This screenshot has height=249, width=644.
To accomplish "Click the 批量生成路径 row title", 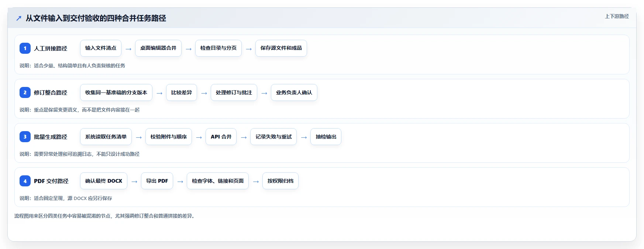I will tap(51, 137).
